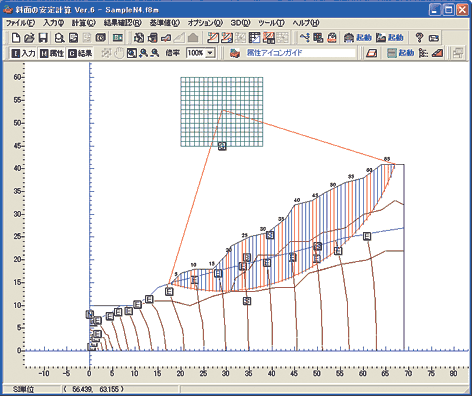Click the 属性アイコンガイド field
Viewport: 472px width, 396px height.
point(301,53)
